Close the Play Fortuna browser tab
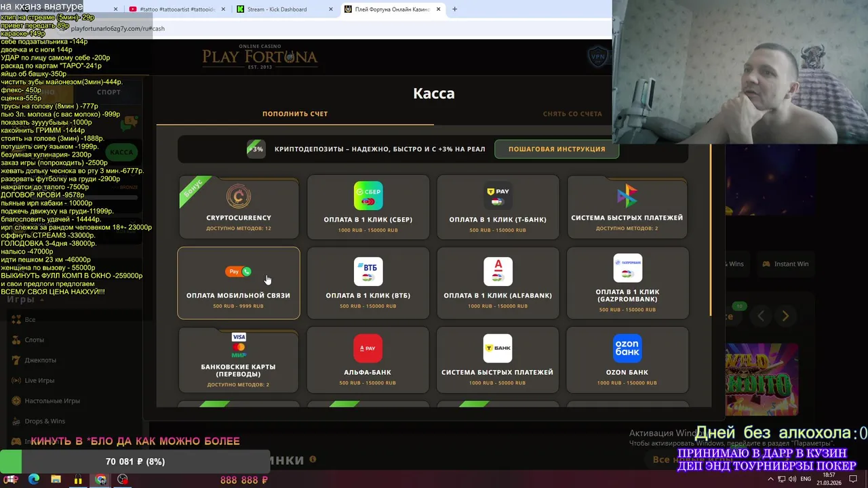 438,9
